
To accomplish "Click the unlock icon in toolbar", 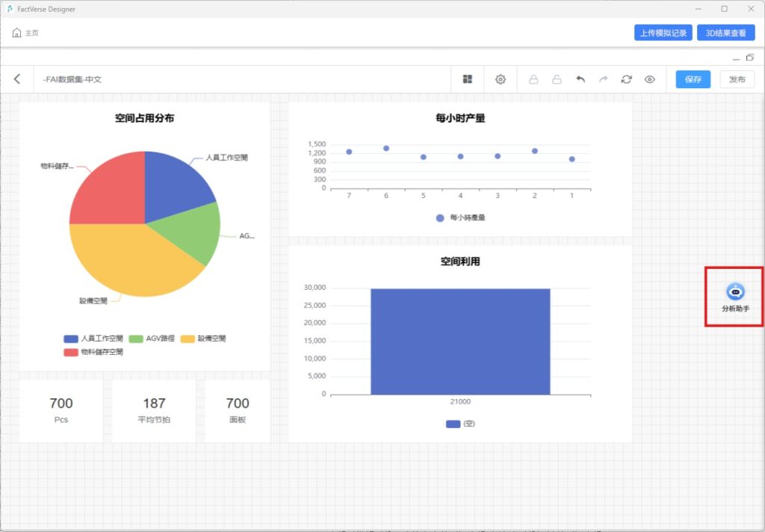I will click(557, 79).
